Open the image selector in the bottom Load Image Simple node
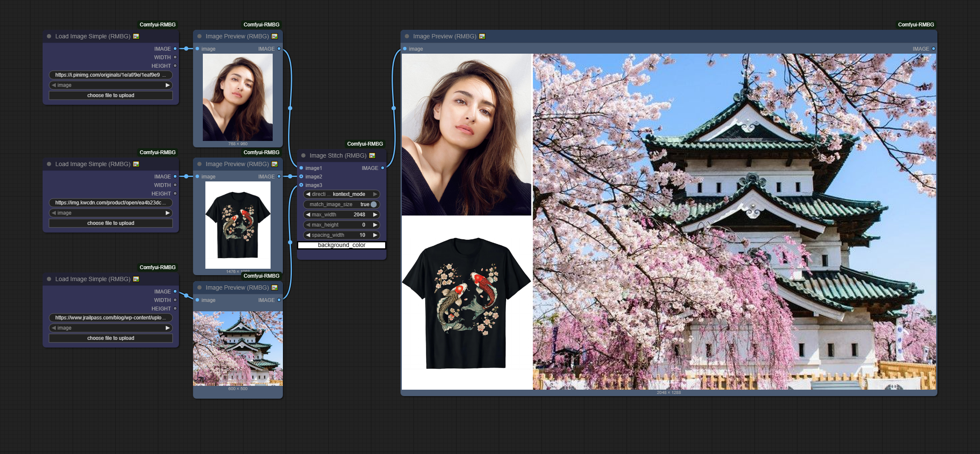This screenshot has height=454, width=980. click(x=110, y=328)
